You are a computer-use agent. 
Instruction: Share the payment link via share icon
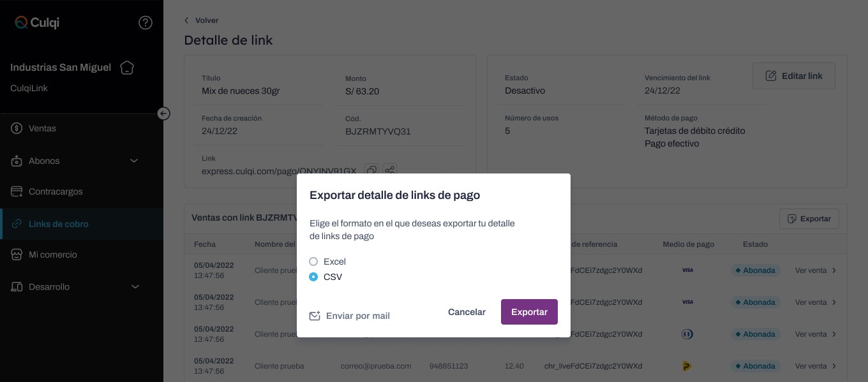pos(390,170)
